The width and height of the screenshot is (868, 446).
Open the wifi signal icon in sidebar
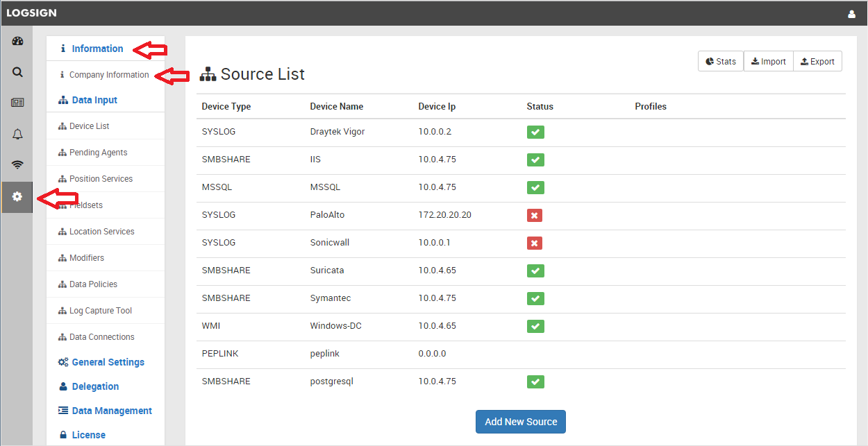tap(17, 165)
